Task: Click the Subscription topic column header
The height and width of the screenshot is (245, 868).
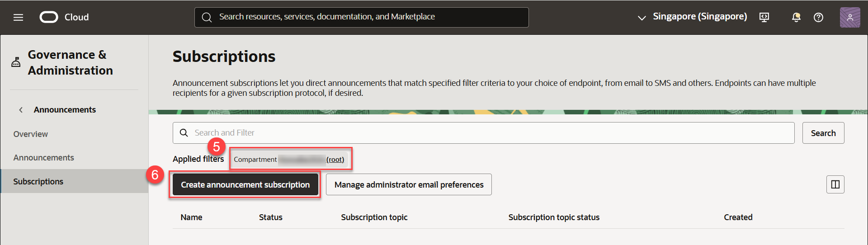Action: [x=374, y=217]
